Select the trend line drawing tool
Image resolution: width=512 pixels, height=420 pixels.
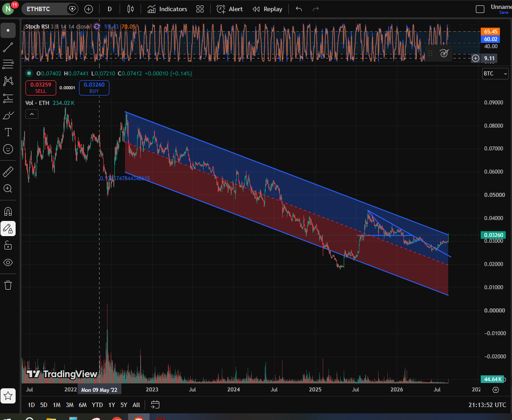8,47
